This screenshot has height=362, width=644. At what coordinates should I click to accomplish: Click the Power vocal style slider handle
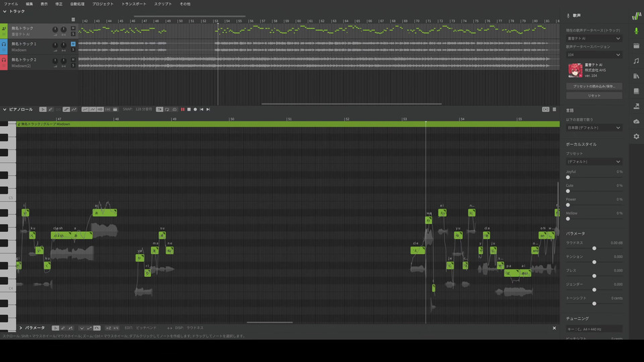(x=568, y=205)
